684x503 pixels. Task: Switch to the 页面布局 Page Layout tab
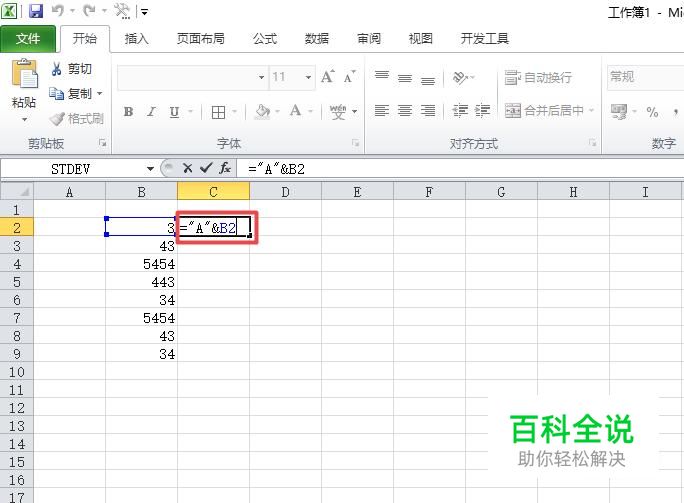coord(201,39)
